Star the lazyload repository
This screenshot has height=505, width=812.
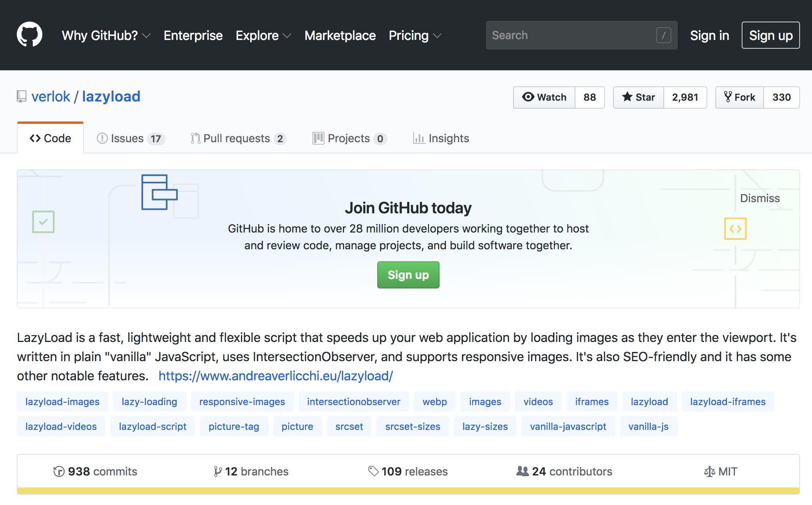[x=639, y=97]
